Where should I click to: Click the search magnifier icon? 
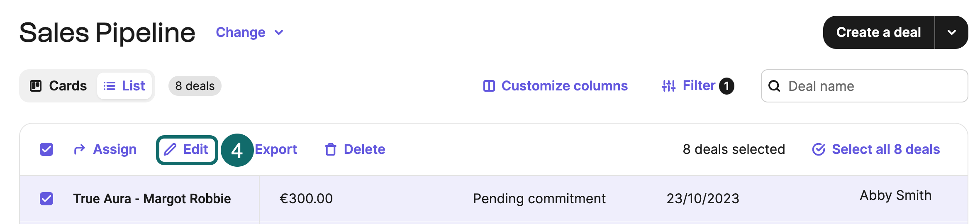[x=774, y=86]
